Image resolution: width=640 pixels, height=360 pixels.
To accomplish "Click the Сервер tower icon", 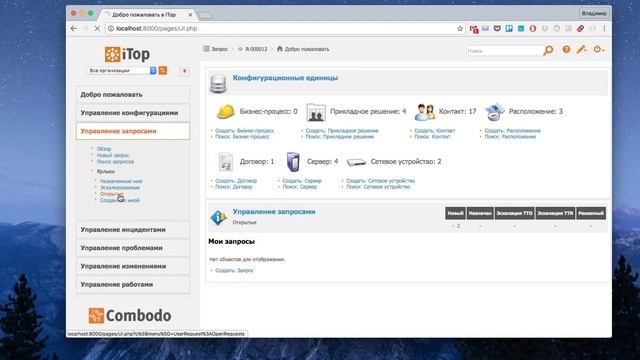I will (293, 162).
